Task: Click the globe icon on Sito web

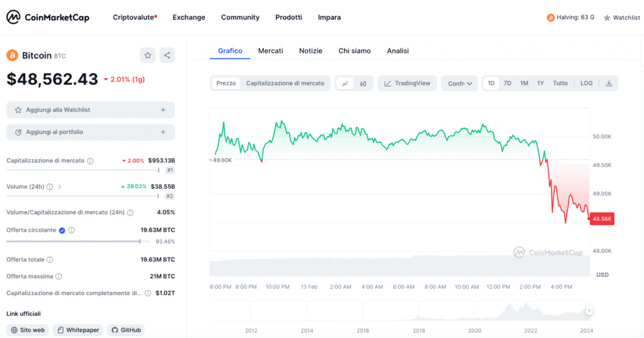Action: [14, 330]
